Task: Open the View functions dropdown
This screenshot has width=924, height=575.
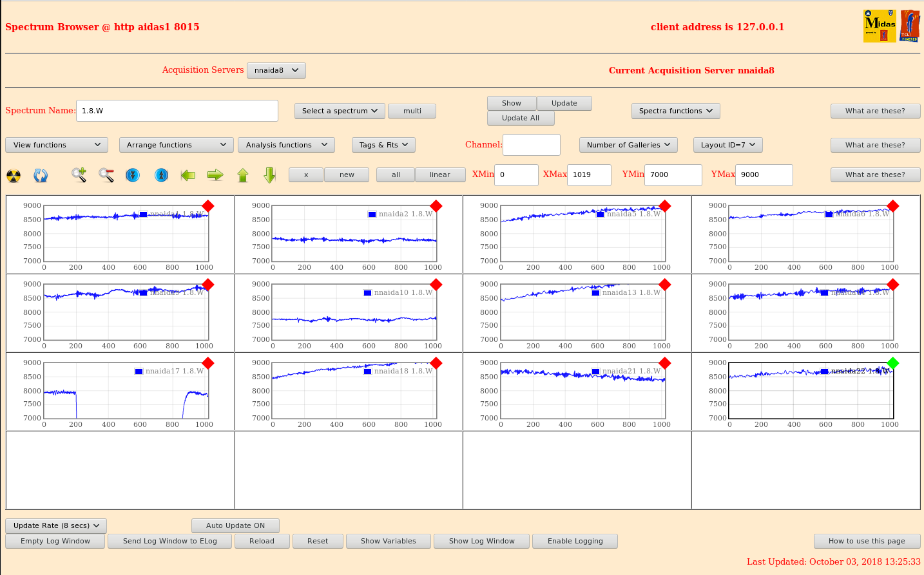Action: 57,145
